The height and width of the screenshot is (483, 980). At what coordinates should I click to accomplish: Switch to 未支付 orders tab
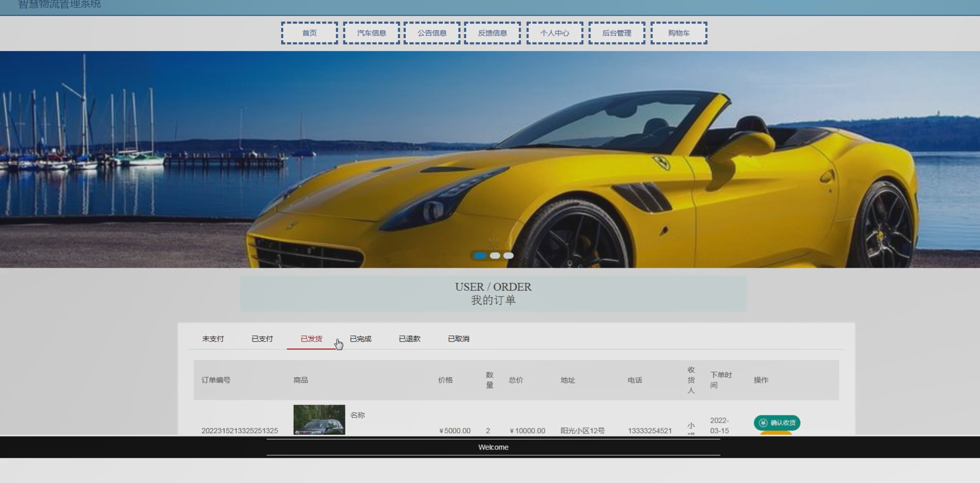(213, 339)
